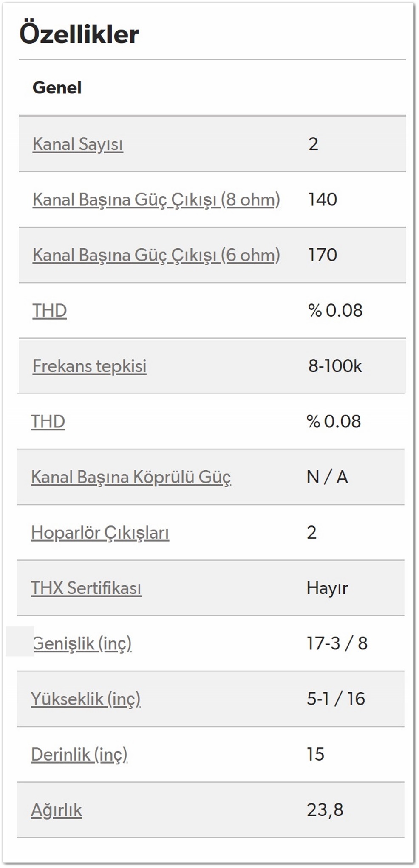
Task: Select the Frekans tepkisi link
Action: [90, 366]
